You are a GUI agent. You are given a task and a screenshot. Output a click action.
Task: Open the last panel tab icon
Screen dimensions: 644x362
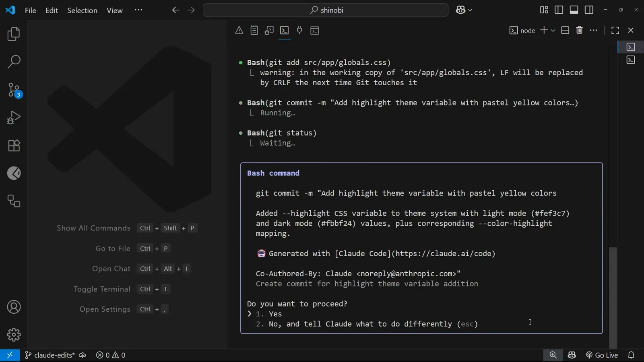coord(315,30)
